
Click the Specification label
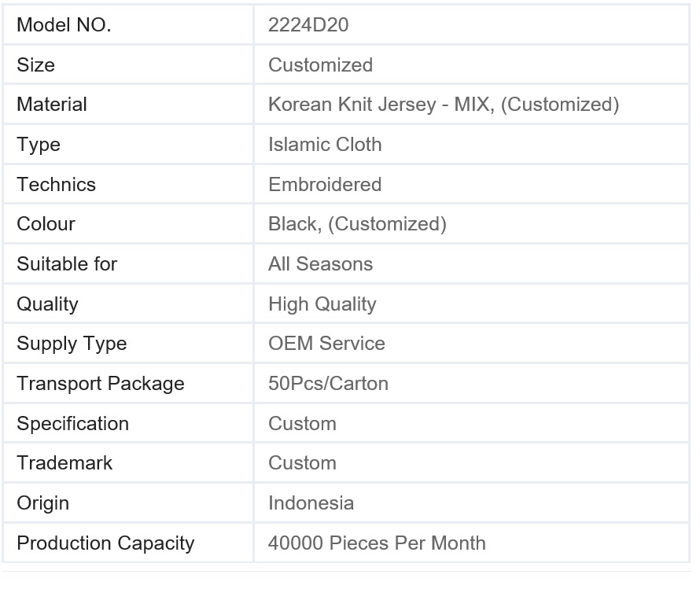click(73, 424)
